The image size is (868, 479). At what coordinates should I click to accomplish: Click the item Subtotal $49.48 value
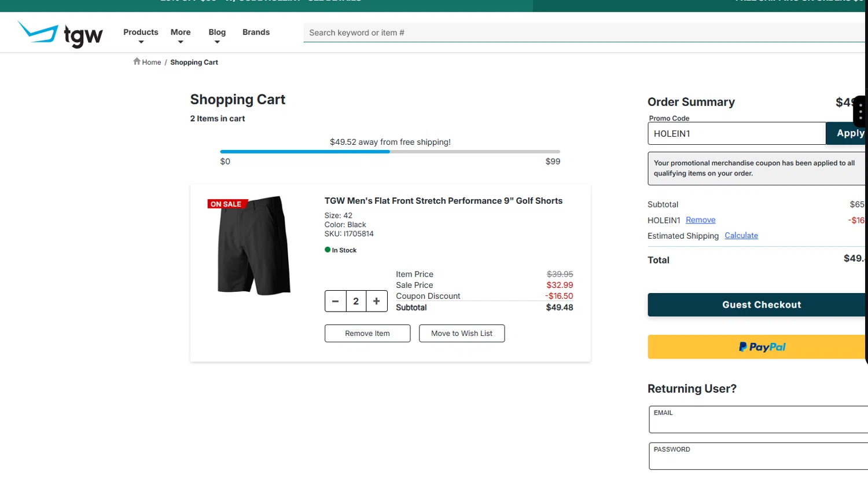click(x=560, y=308)
